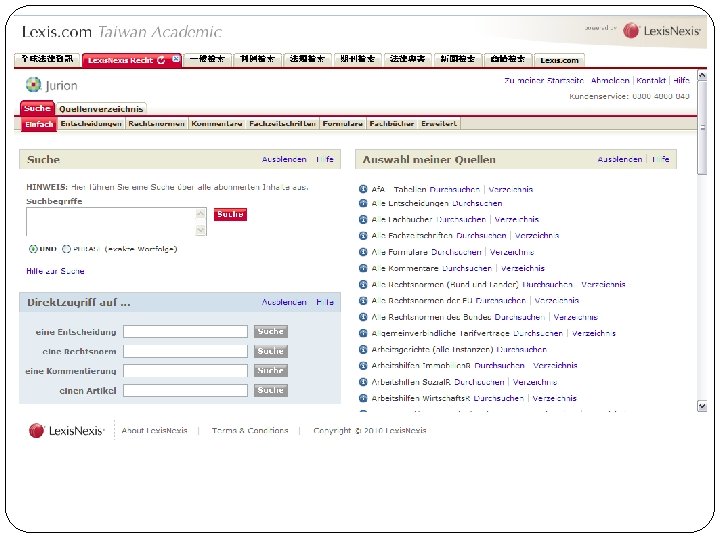This screenshot has width=720, height=540.
Task: Open AfA-Tabellen Verzeichnis link
Action: pos(511,189)
